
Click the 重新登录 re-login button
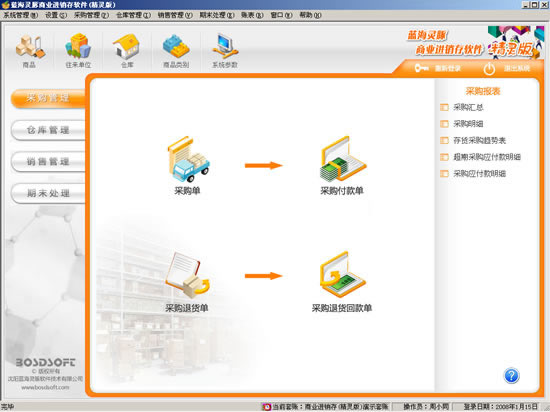click(x=437, y=68)
